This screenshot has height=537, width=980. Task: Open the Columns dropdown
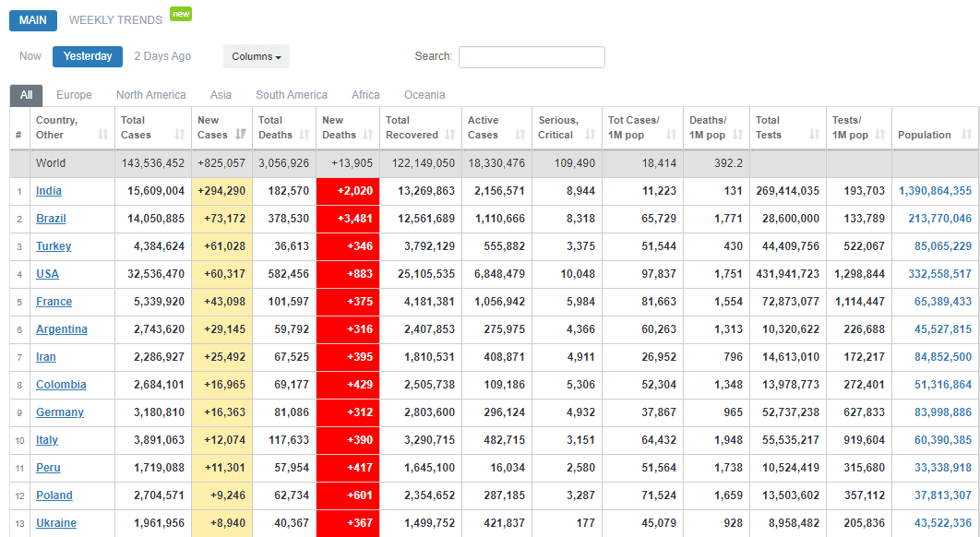(x=256, y=56)
